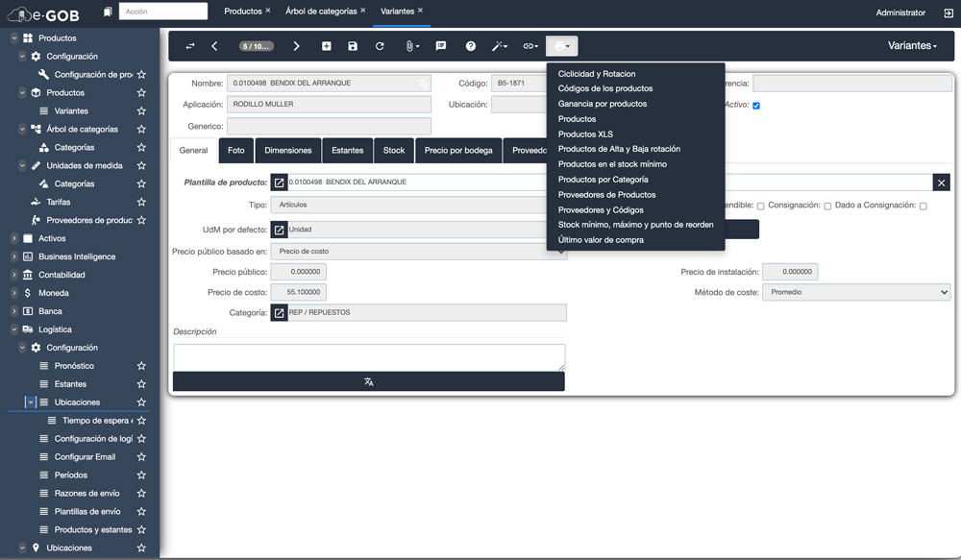
Task: Uncheck the Activo checkbox
Action: click(x=756, y=106)
